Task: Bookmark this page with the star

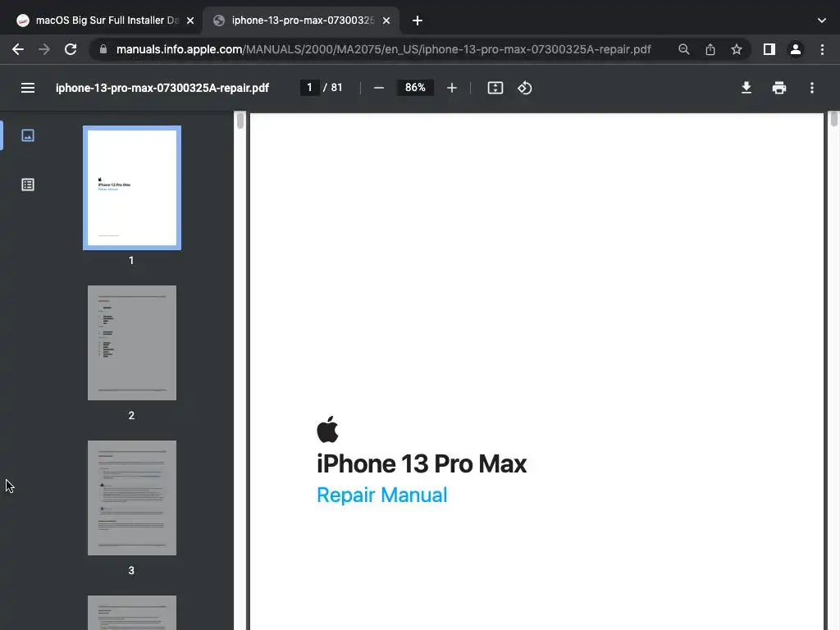Action: click(x=737, y=49)
